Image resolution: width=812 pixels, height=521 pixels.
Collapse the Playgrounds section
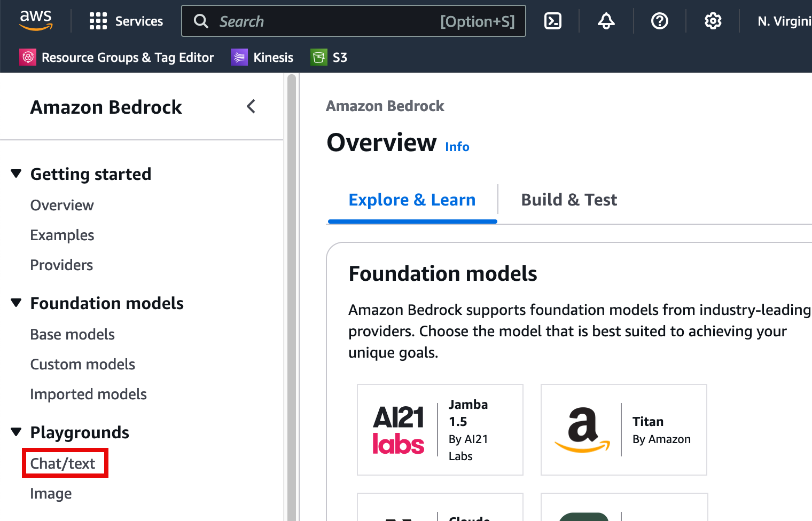(17, 432)
